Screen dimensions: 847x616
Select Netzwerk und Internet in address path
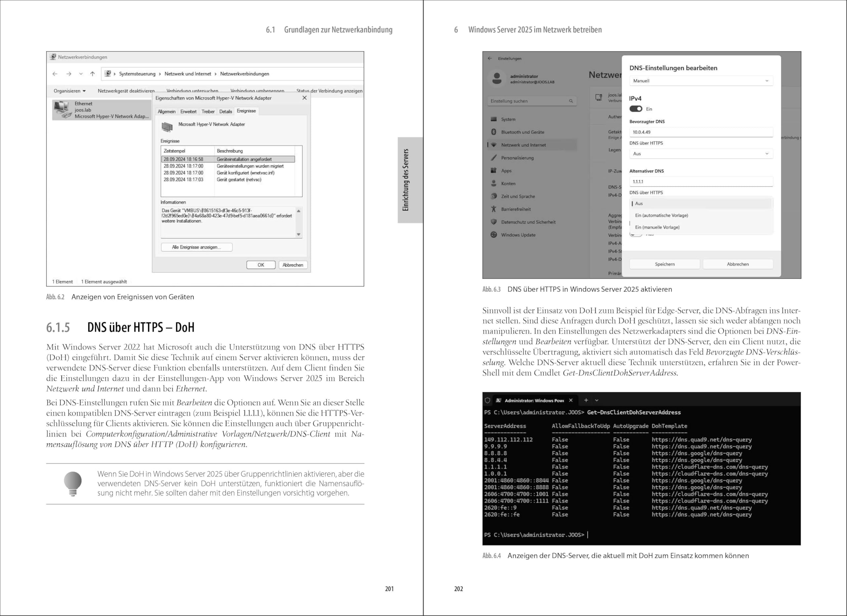click(188, 74)
